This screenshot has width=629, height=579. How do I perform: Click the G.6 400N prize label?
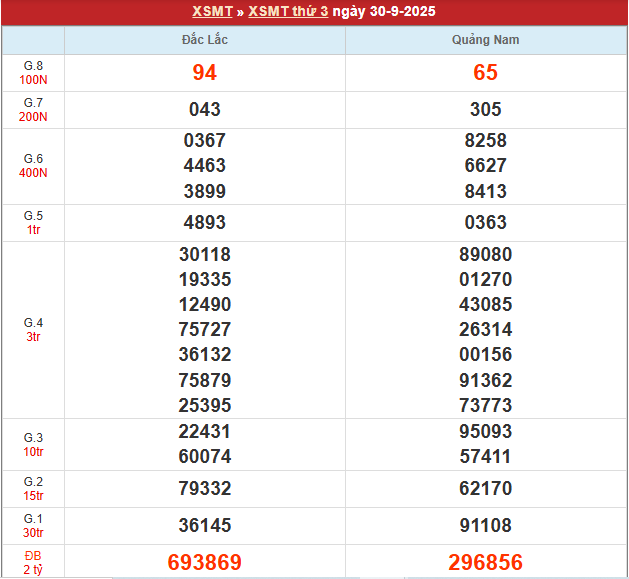click(x=33, y=166)
